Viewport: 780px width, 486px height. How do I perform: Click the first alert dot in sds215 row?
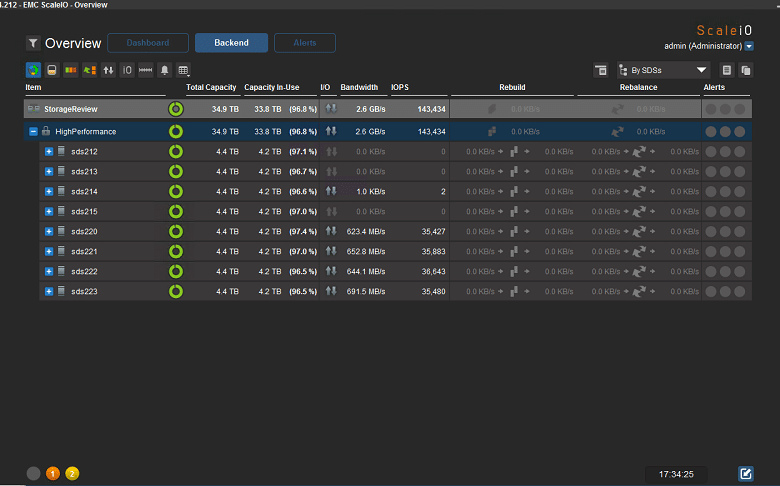[x=711, y=211]
